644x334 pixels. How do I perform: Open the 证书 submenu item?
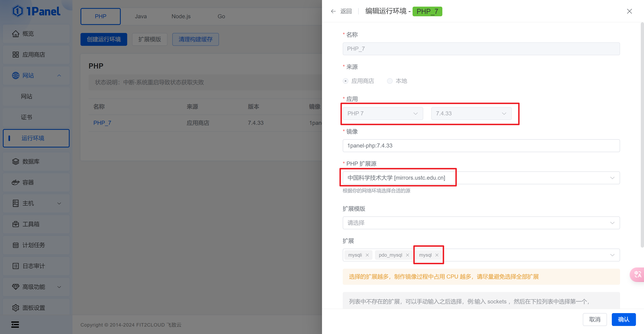click(x=36, y=117)
